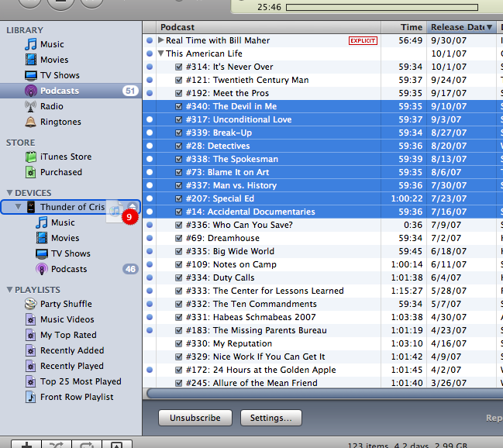Open the Party Shuffle icon

(x=30, y=304)
